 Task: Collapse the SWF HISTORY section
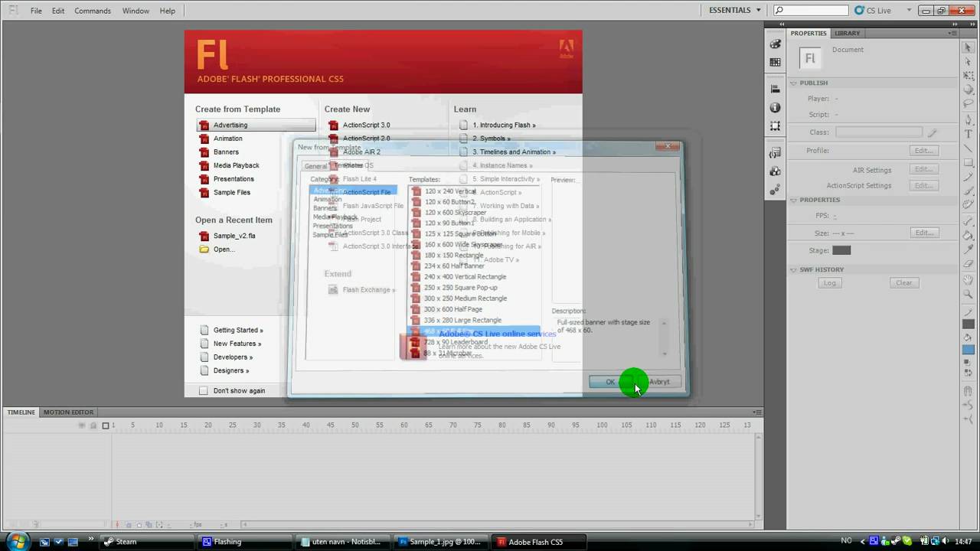coord(794,269)
